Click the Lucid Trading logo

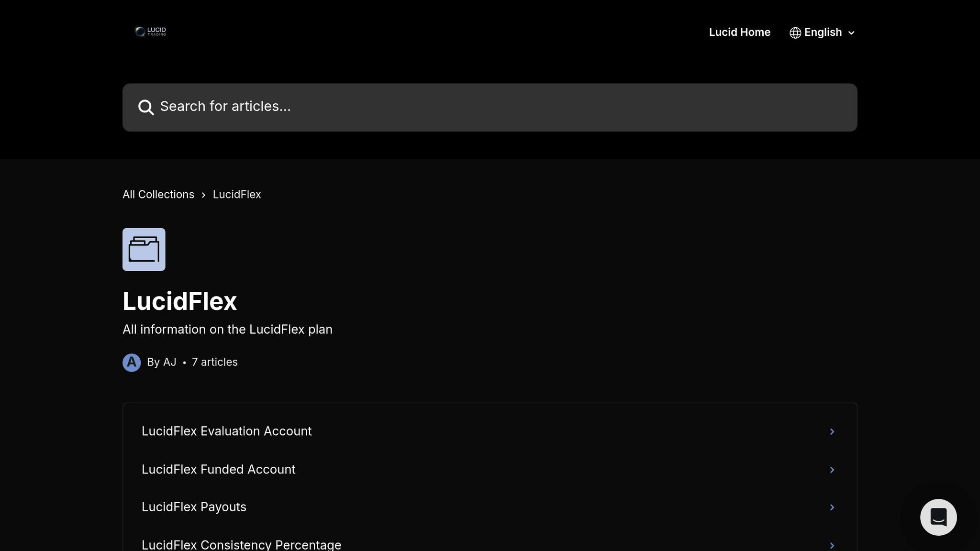(150, 32)
